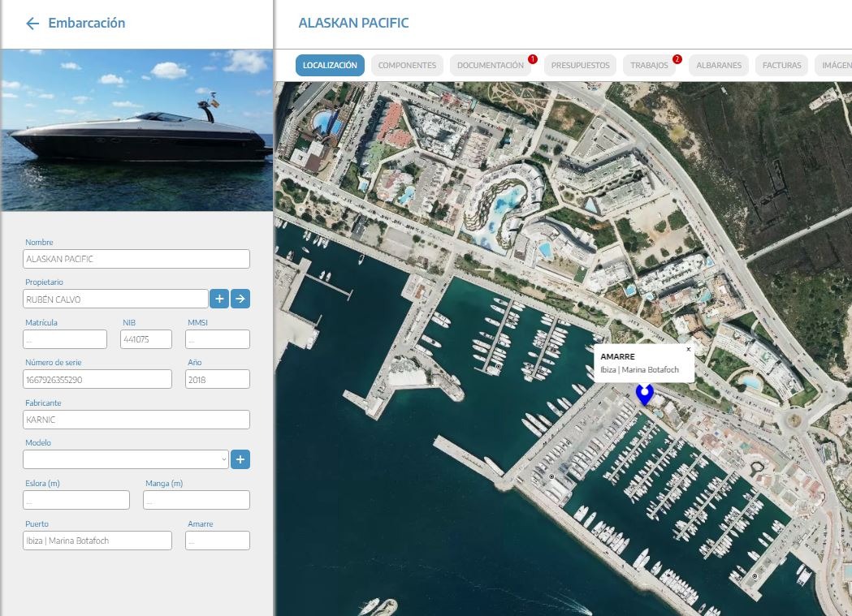852x616 pixels.
Task: Select the Trabajos tab
Action: pos(649,66)
